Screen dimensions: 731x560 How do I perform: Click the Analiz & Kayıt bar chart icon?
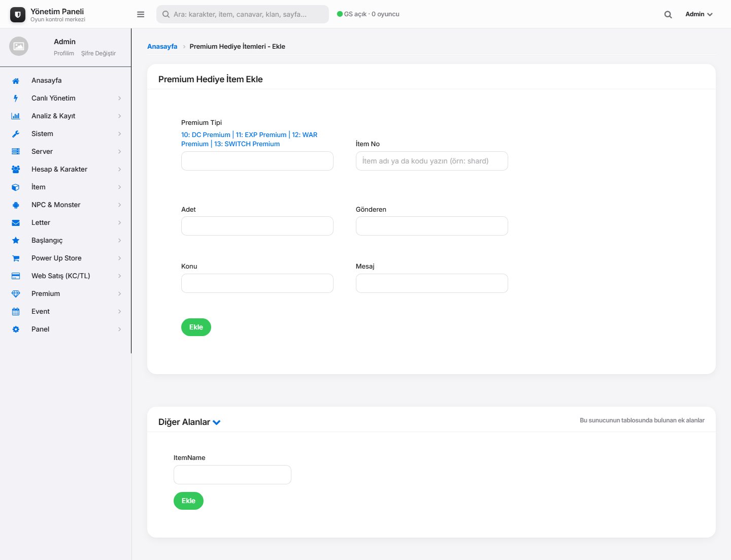[x=16, y=116]
